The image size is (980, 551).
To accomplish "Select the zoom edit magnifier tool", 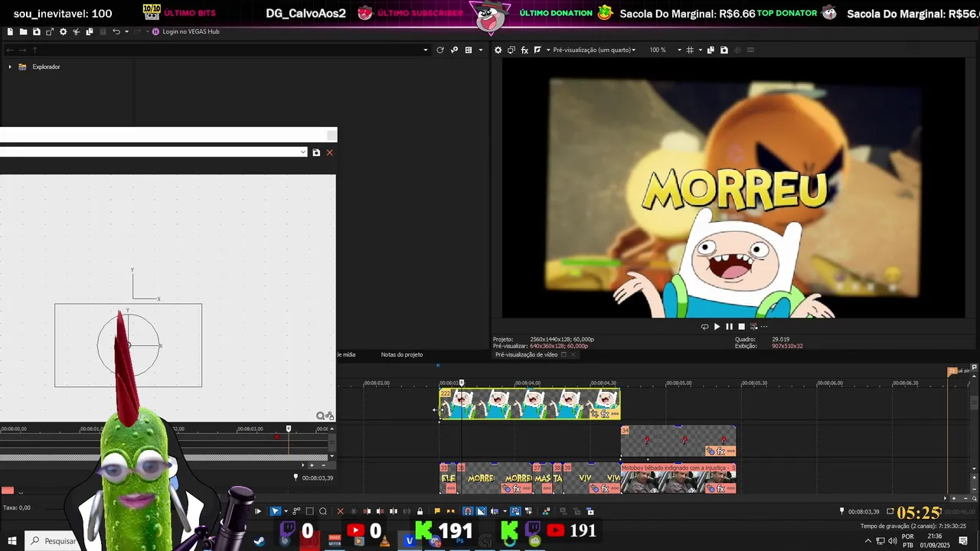I will pos(322,511).
